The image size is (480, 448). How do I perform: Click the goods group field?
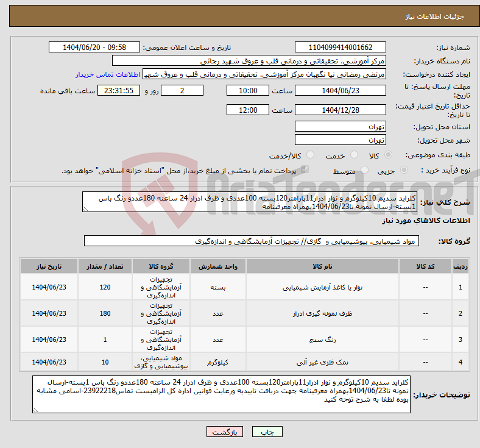click(x=252, y=241)
